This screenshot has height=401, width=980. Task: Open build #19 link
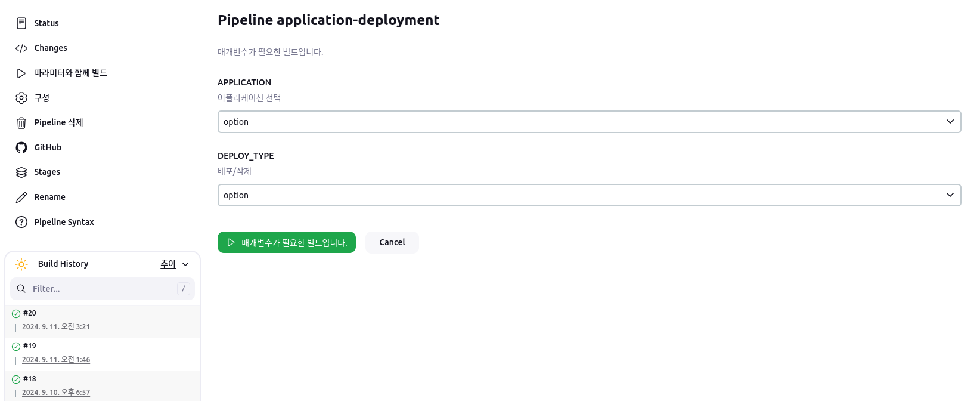(30, 346)
